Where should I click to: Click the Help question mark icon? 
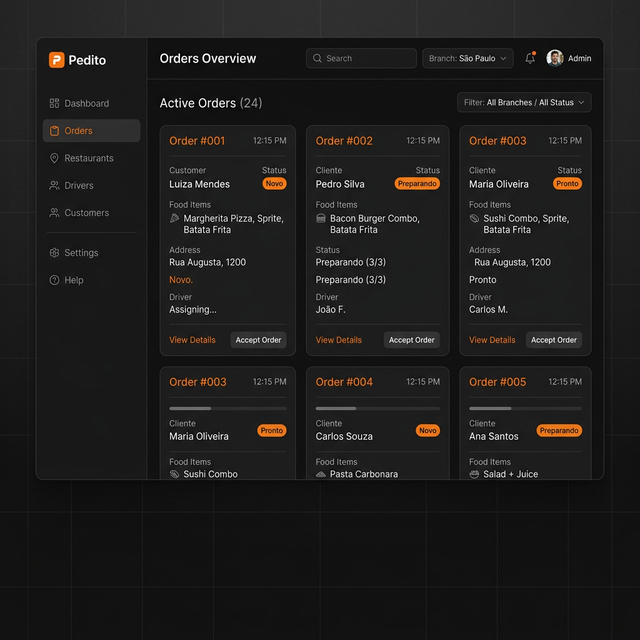click(54, 281)
